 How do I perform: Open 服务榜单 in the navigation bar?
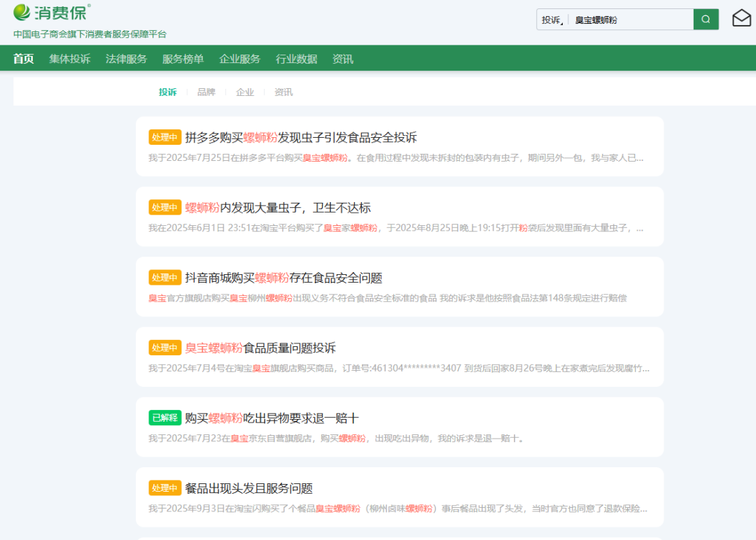click(183, 59)
